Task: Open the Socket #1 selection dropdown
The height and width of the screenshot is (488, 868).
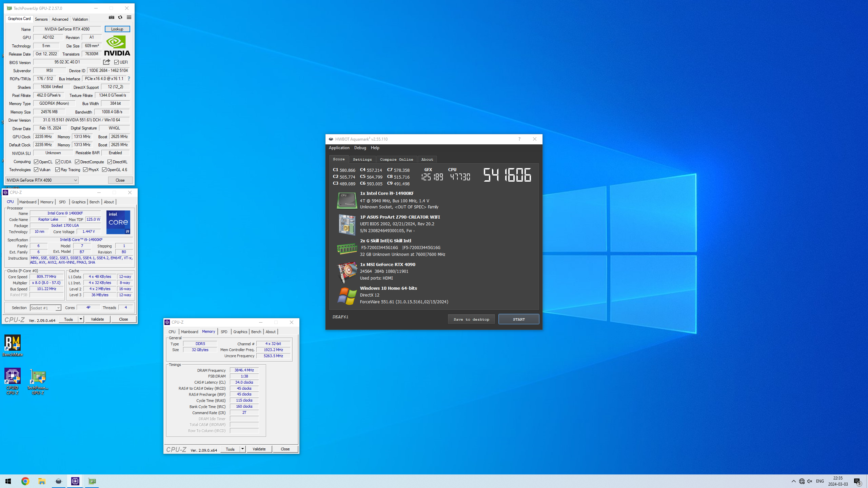Action: (45, 308)
